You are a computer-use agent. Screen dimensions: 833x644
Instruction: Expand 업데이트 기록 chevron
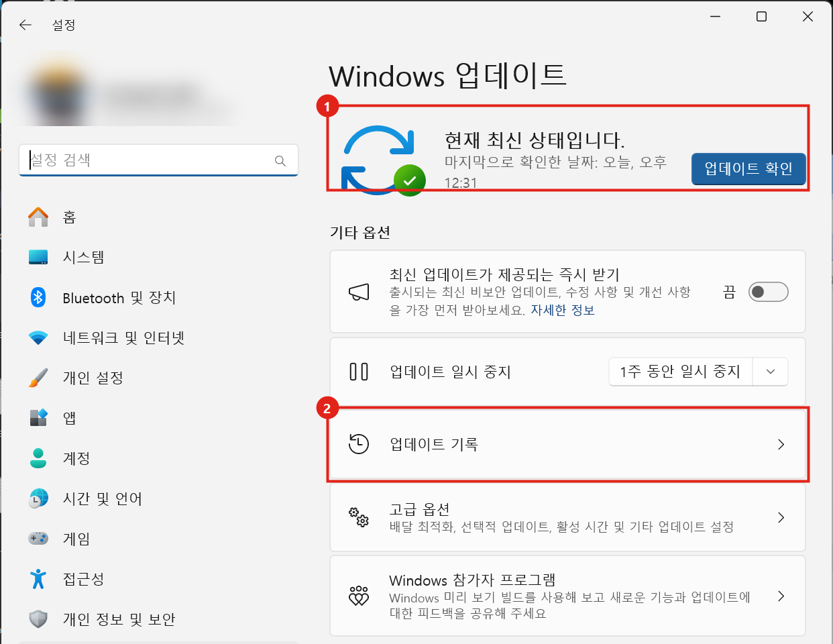(x=781, y=444)
